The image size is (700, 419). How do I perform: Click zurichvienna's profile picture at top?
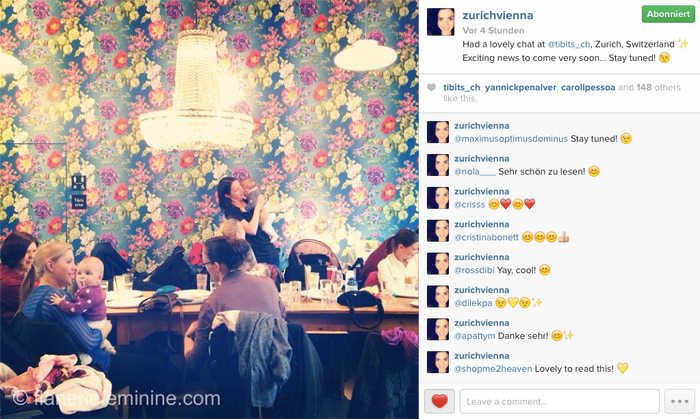(441, 22)
